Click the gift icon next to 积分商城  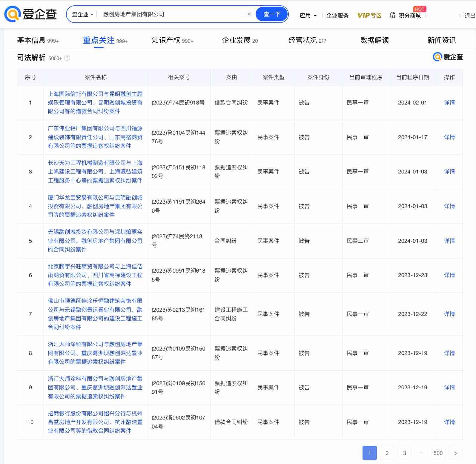(393, 15)
